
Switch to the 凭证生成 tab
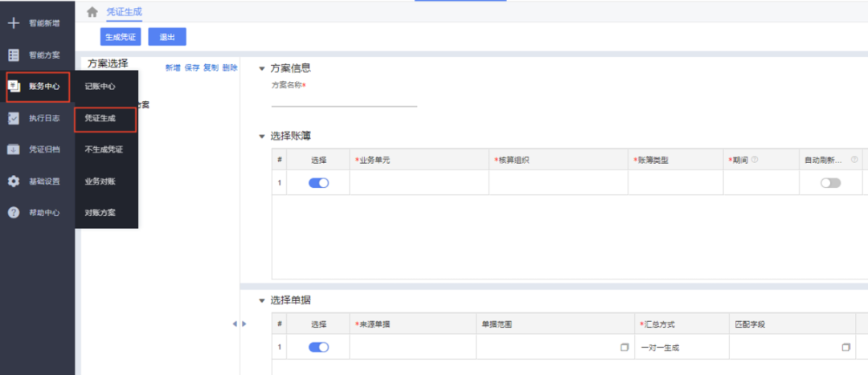point(125,11)
